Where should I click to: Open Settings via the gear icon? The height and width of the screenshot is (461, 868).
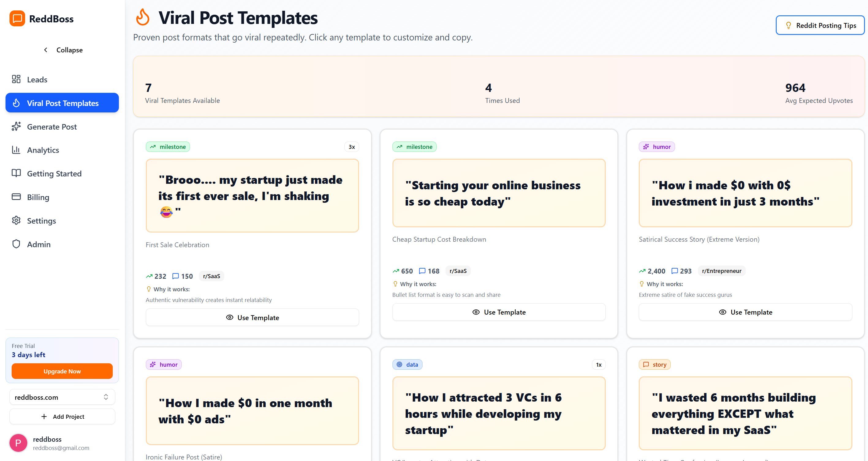click(x=16, y=220)
